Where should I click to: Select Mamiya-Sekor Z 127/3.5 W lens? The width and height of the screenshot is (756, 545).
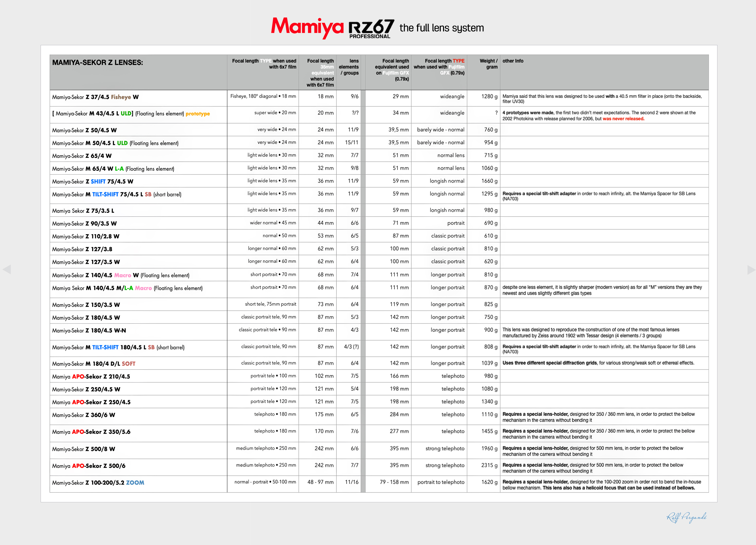[x=86, y=262]
